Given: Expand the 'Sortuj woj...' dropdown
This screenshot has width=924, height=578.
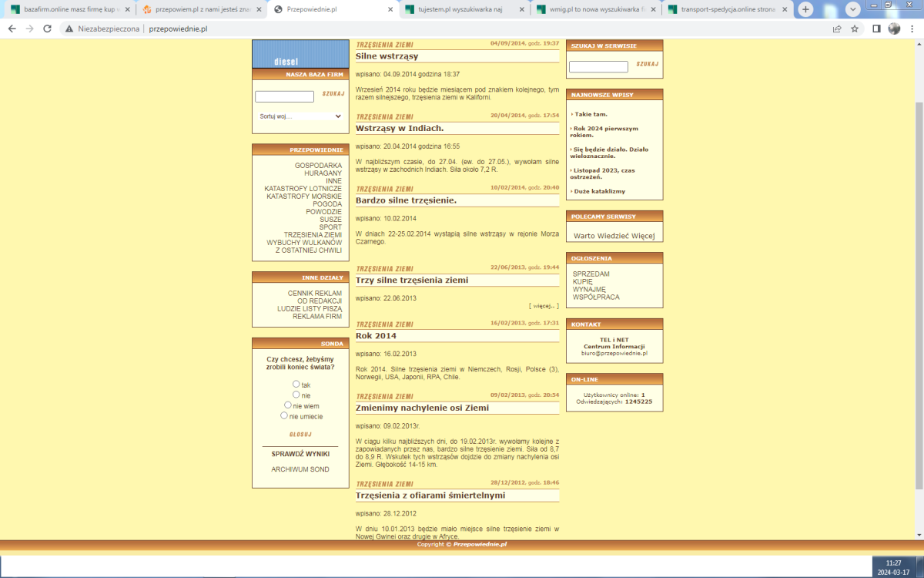Looking at the screenshot, I should (x=300, y=116).
